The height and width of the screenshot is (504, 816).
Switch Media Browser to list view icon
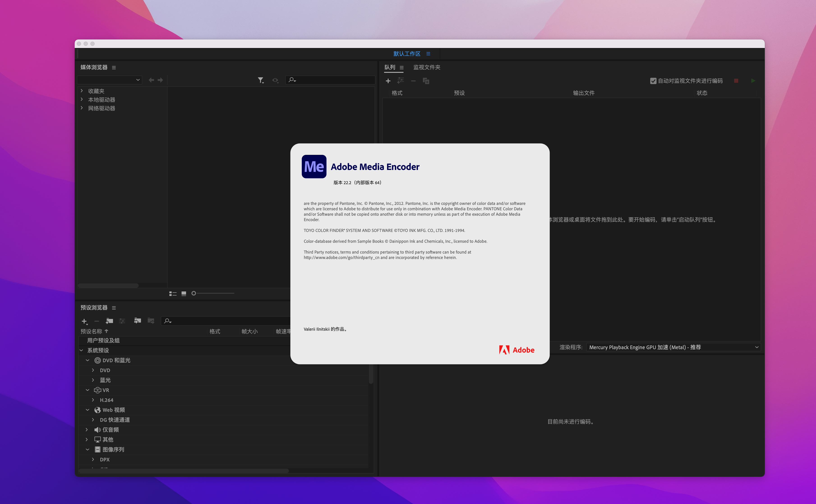click(x=173, y=293)
